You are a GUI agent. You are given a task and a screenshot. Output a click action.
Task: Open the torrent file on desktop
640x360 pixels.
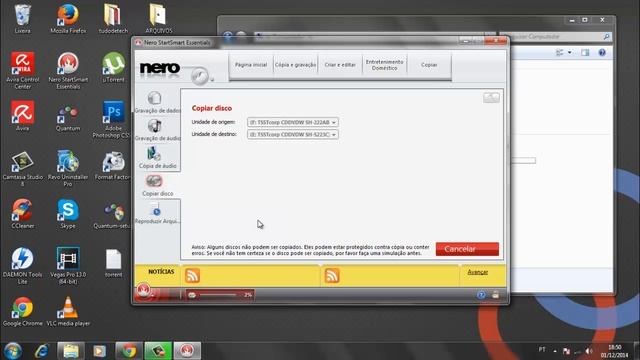(113, 263)
